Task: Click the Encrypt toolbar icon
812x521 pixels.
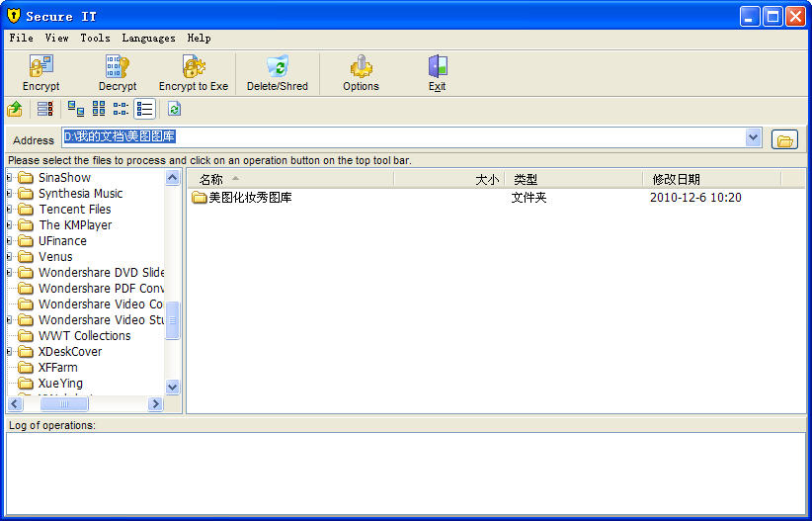Action: click(41, 66)
